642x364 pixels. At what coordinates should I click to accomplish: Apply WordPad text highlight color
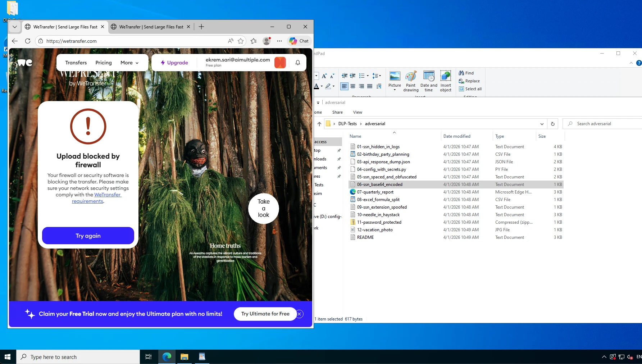[328, 86]
